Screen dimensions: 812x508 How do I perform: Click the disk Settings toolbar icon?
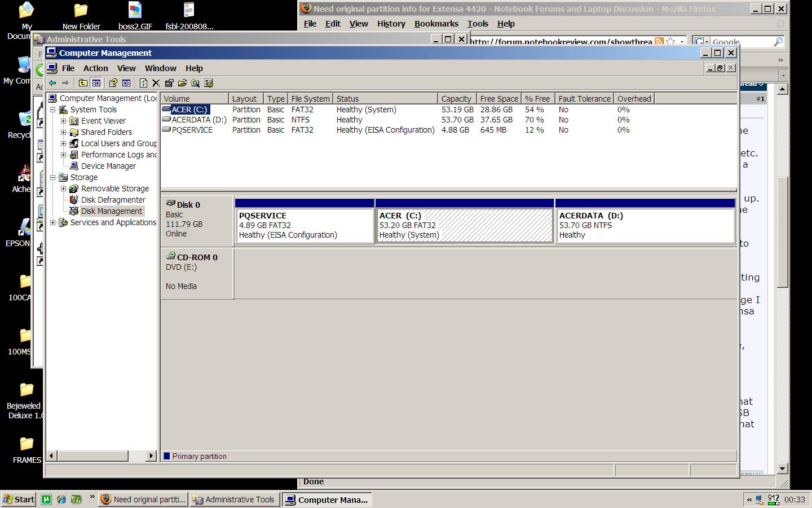click(x=209, y=83)
